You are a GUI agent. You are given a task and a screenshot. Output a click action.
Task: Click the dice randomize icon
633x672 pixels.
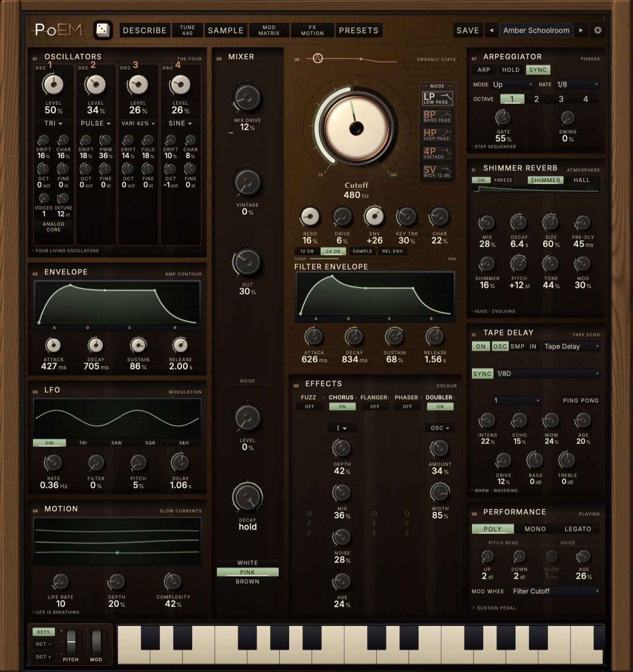(103, 30)
